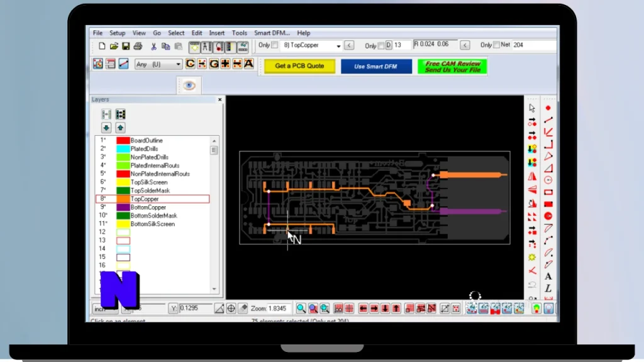Viewport: 644px width, 362px height.
Task: Select the filled red rectangle tool
Action: (548, 204)
